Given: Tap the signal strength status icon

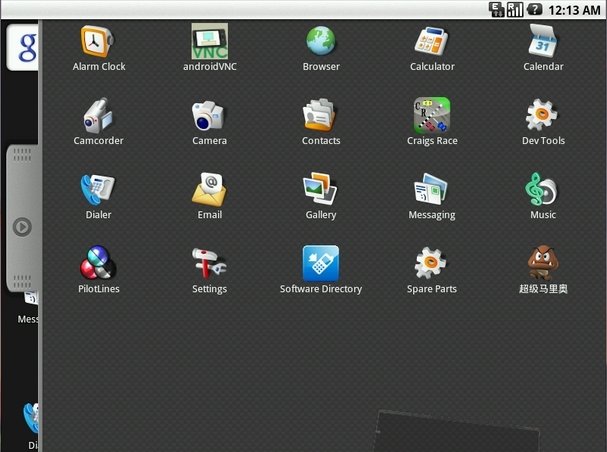Looking at the screenshot, I should (x=515, y=10).
